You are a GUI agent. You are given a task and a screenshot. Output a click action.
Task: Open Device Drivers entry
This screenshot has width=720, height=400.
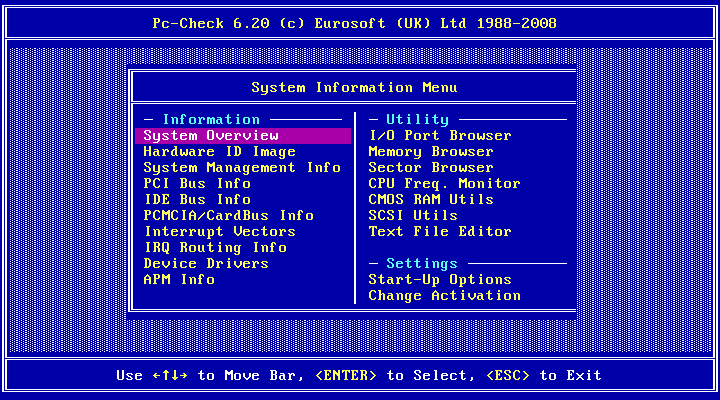pos(206,264)
